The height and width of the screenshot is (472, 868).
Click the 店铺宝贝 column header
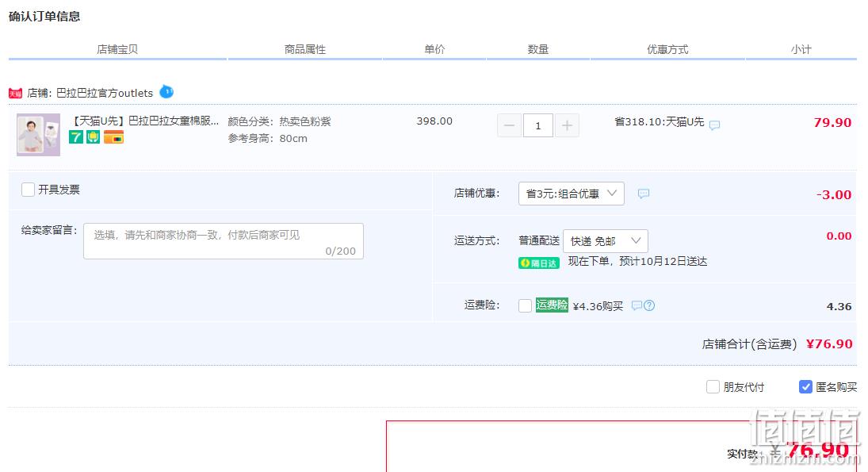pyautogui.click(x=117, y=49)
